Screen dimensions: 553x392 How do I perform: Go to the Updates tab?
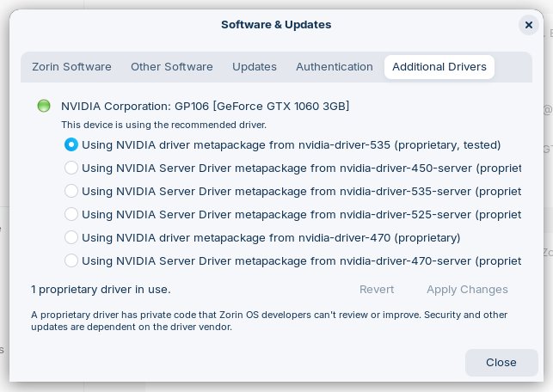pyautogui.click(x=255, y=67)
